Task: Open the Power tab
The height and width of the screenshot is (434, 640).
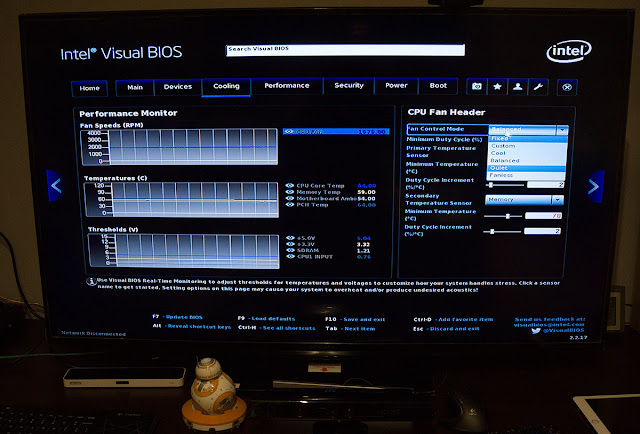Action: point(396,85)
